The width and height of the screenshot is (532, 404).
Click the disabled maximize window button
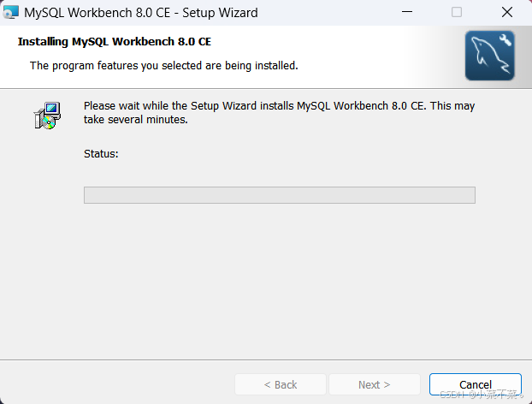[x=457, y=12]
